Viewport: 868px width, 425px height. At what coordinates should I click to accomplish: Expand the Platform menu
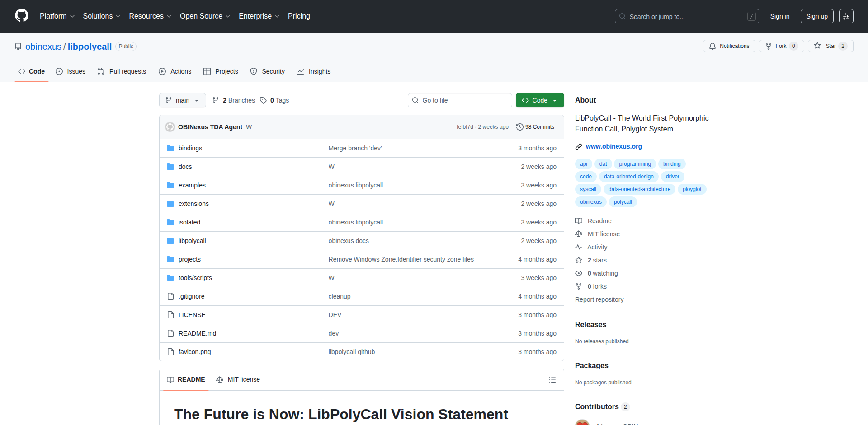coord(57,16)
